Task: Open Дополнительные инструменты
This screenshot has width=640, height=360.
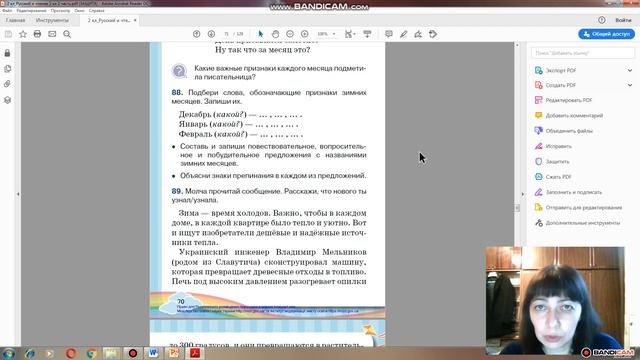Action: (582, 223)
